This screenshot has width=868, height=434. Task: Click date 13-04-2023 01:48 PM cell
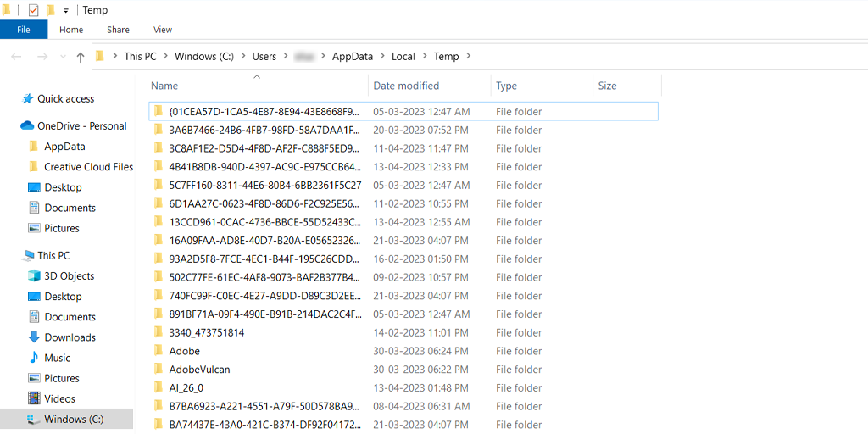[x=421, y=388]
